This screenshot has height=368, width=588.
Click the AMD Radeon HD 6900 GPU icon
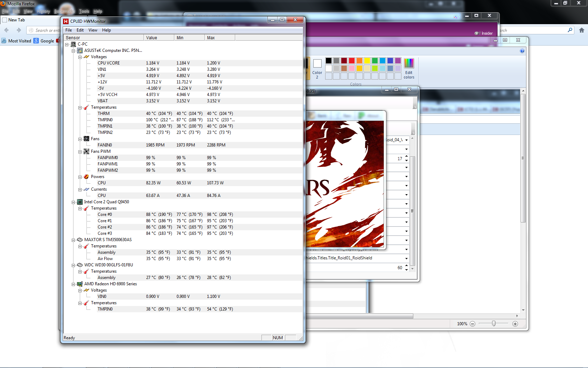click(x=80, y=284)
